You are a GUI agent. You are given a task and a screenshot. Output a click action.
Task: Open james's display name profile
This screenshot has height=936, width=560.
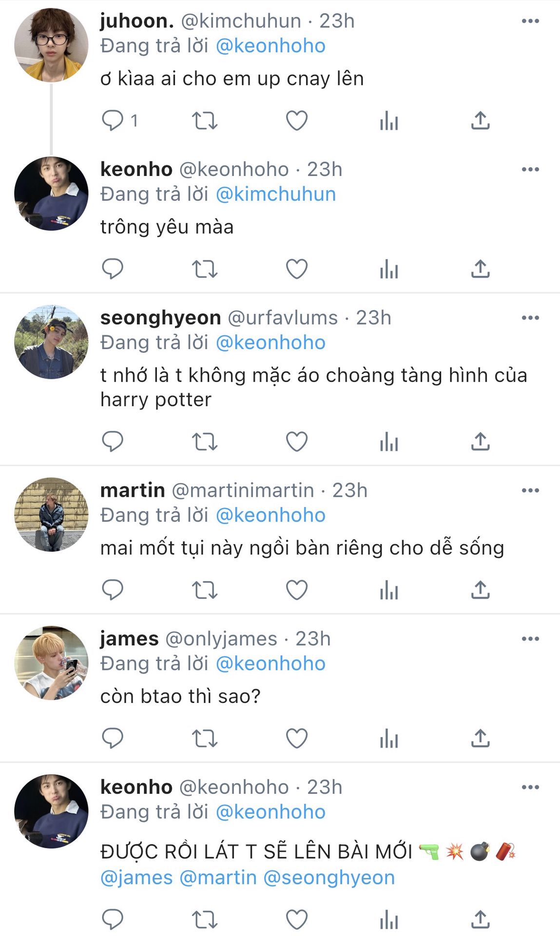(129, 639)
